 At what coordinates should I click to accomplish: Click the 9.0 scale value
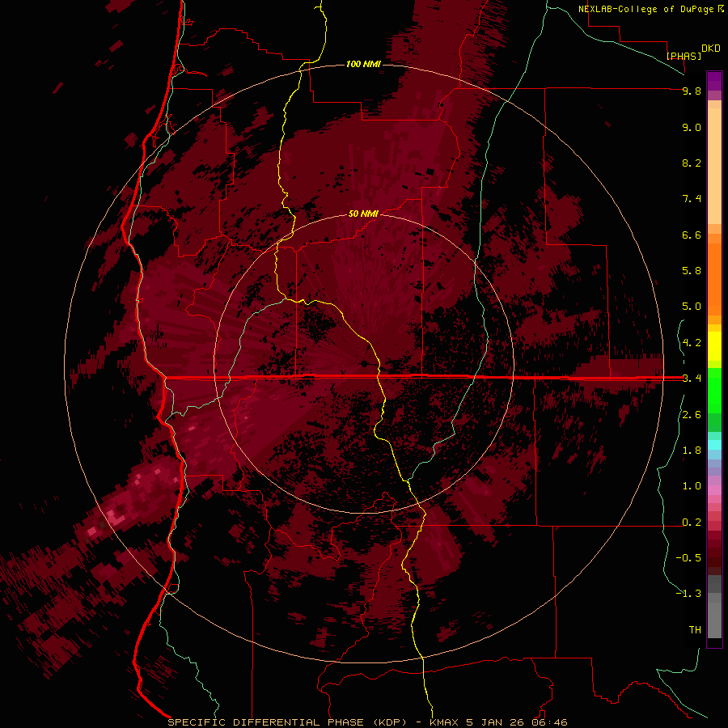692,127
